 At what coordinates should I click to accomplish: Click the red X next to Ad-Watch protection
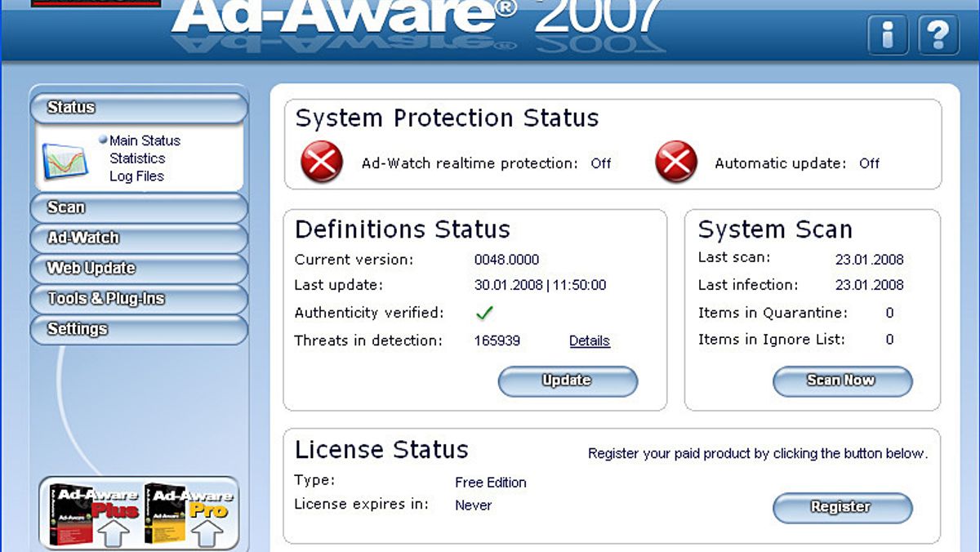pyautogui.click(x=322, y=162)
